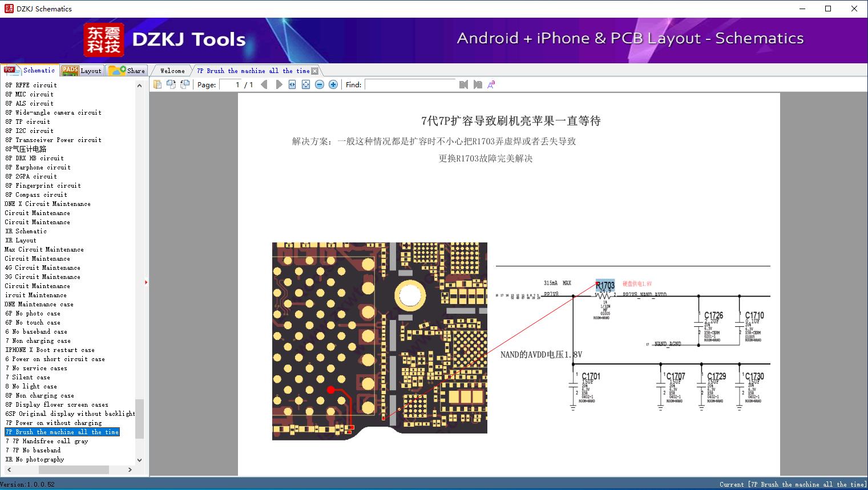Select DNE X Circuit Maintenance
This screenshot has height=490, width=868.
48,204
